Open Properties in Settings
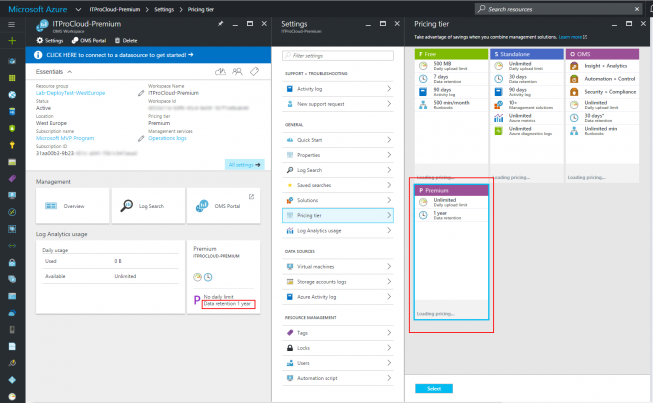This screenshot has width=653, height=403. (x=338, y=155)
